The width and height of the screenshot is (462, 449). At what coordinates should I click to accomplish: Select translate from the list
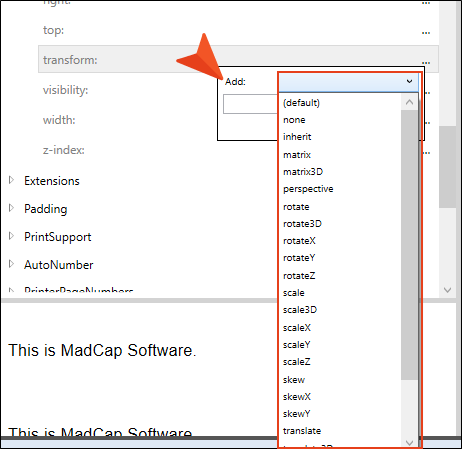[x=302, y=431]
